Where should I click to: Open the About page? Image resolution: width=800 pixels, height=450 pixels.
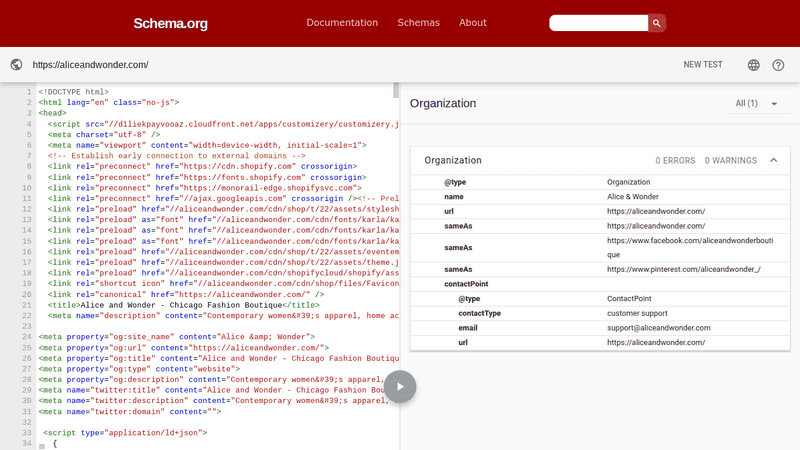473,23
